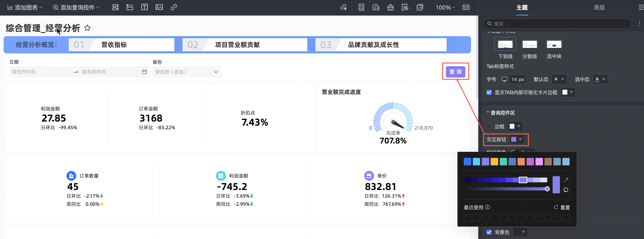
Task: Select the 01 营收指标 tab
Action: (121, 45)
